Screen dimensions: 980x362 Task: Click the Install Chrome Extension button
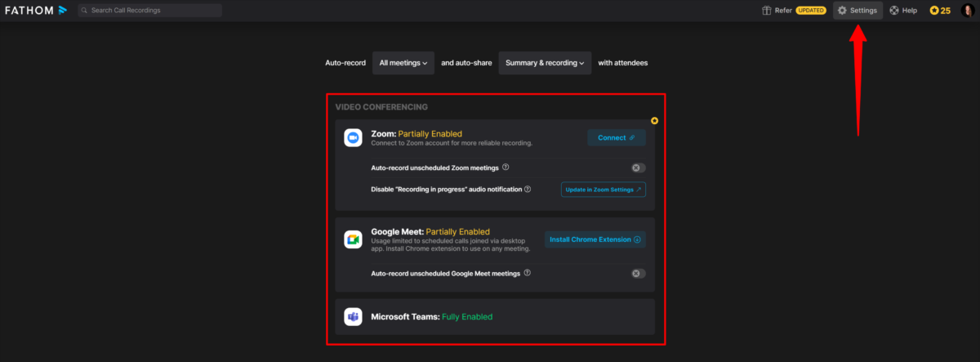point(595,239)
